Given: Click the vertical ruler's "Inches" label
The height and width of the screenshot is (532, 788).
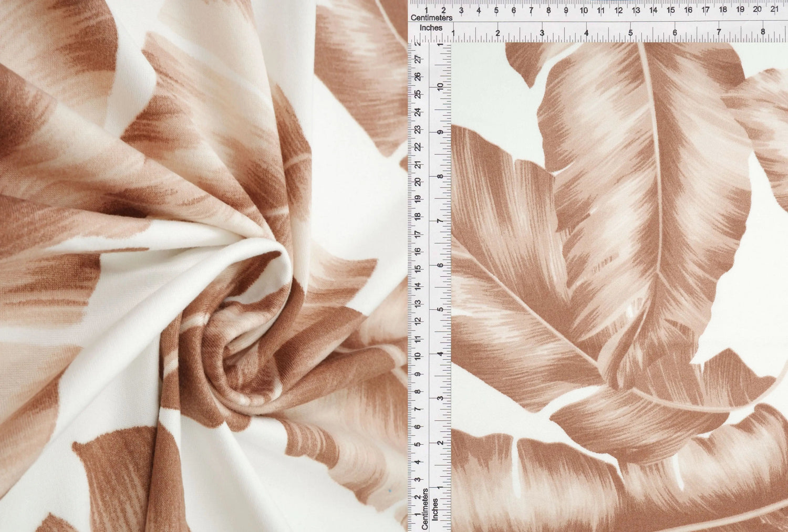Looking at the screenshot, I should point(435,509).
